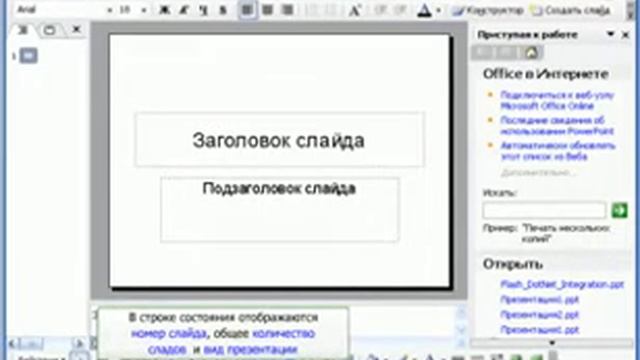This screenshot has width=640, height=360.
Task: Click Создать слайд to add slide
Action: (570, 10)
